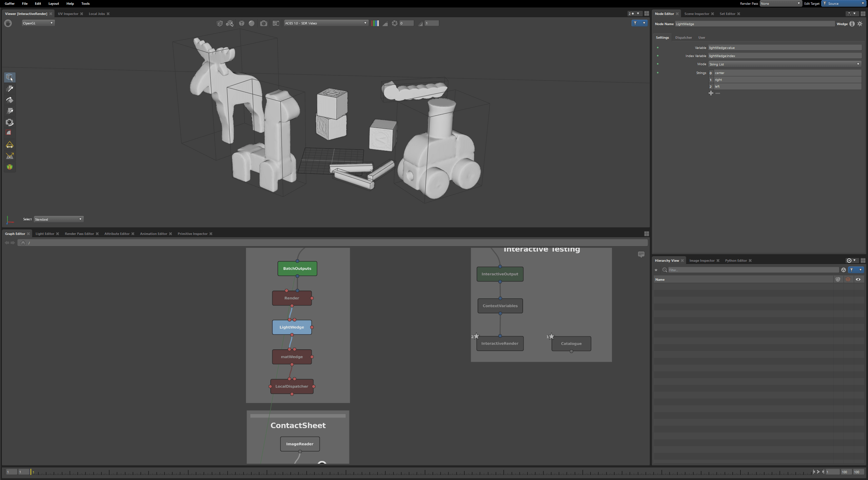Toggle the Variable plug enabled dot
The image size is (868, 480).
[x=658, y=48]
